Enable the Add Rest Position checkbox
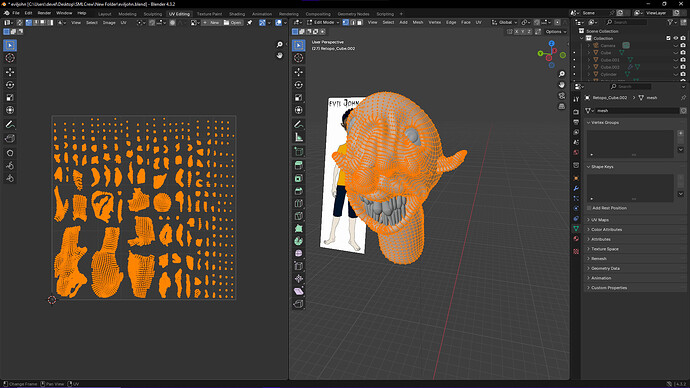 [x=589, y=208]
